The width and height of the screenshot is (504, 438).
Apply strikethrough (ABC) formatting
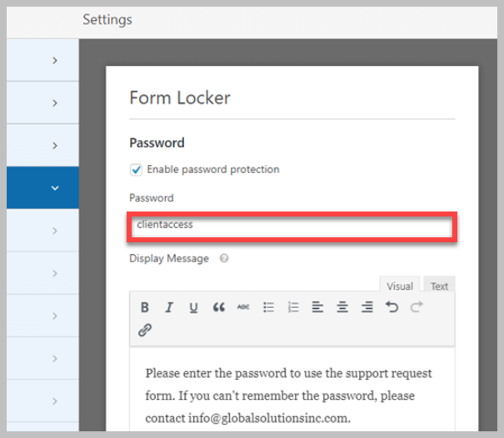(x=243, y=307)
